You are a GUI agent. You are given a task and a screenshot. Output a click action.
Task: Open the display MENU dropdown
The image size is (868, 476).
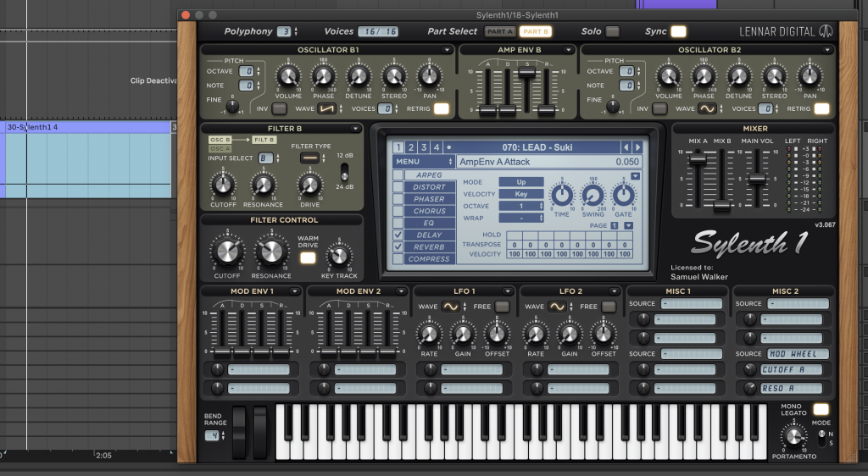click(x=424, y=162)
